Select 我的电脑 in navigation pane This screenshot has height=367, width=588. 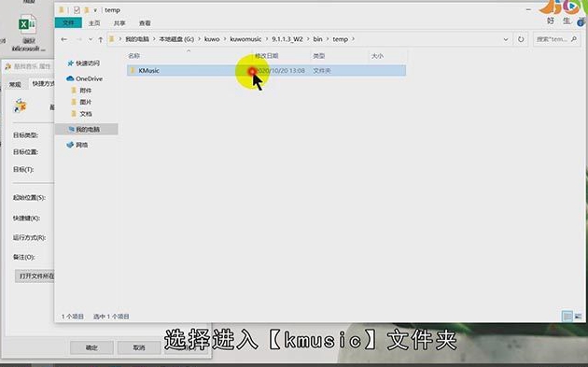click(87, 129)
